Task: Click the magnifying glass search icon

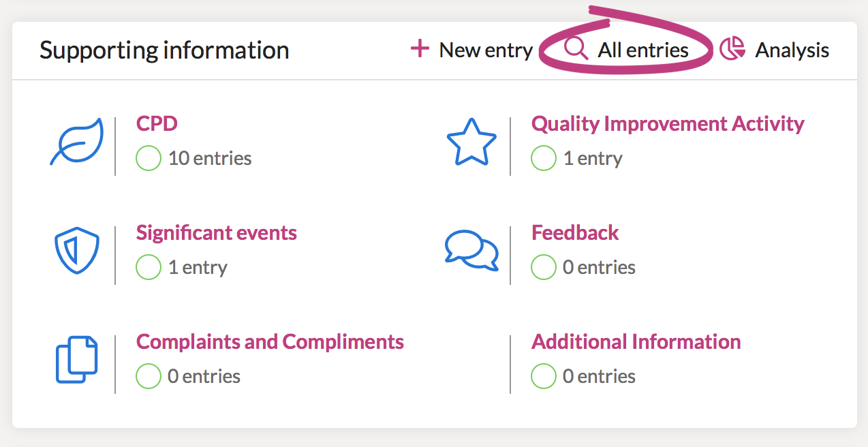Action: point(577,49)
